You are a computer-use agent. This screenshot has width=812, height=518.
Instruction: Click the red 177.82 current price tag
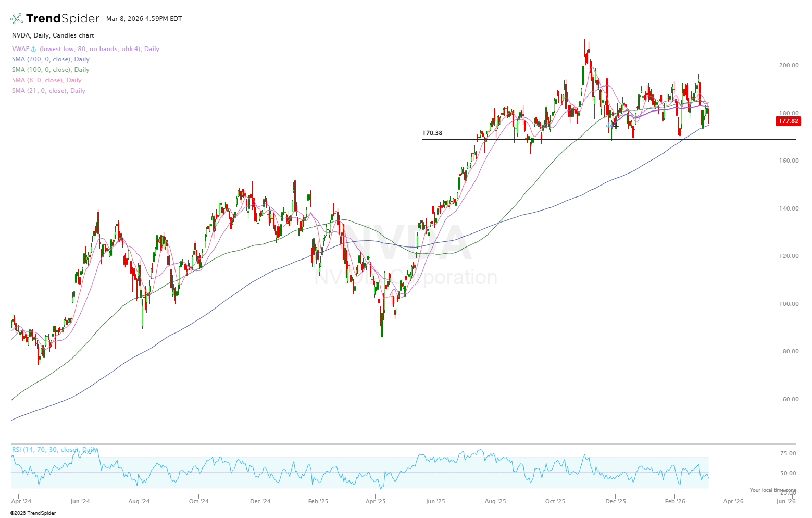point(788,121)
